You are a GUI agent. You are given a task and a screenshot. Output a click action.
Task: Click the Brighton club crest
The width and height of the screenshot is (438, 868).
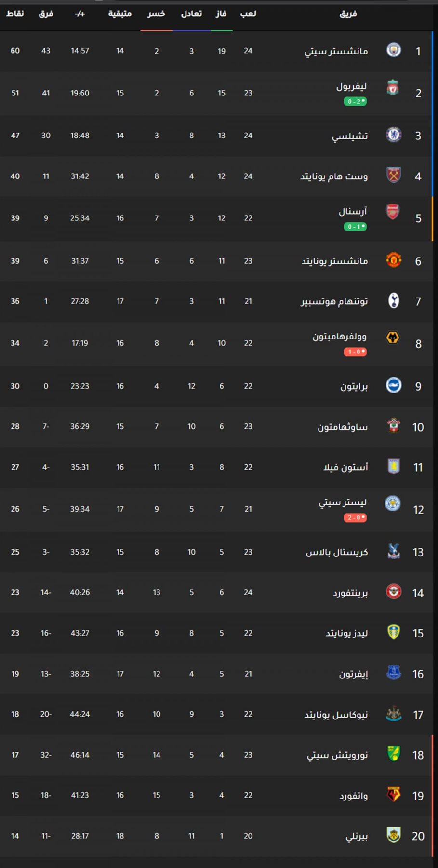tap(394, 385)
